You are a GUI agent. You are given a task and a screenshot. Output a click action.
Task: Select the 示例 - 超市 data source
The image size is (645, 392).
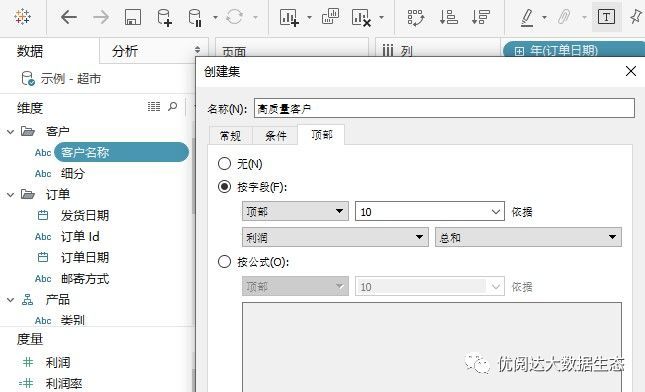point(62,78)
